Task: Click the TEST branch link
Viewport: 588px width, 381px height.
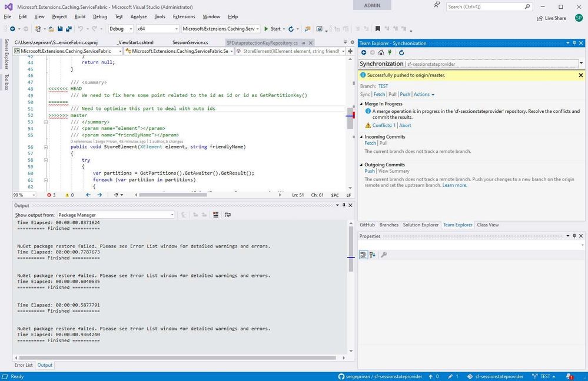Action: [383, 86]
